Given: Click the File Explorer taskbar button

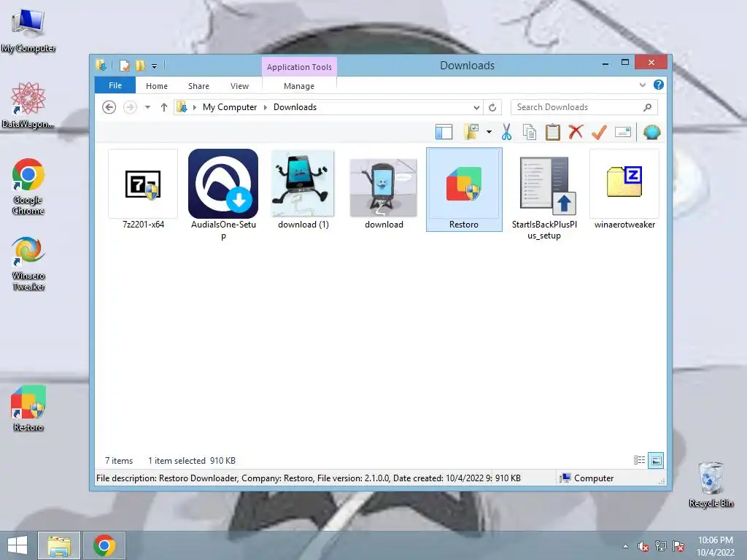Looking at the screenshot, I should pos(59,545).
